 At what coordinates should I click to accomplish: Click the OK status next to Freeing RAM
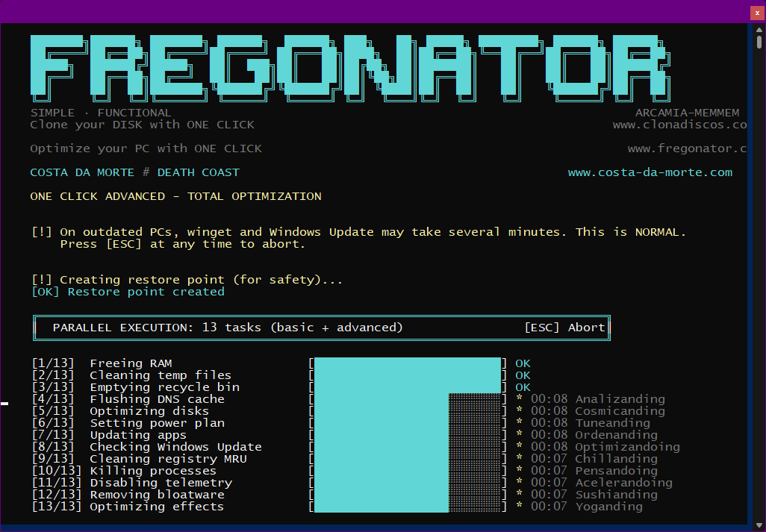[523, 363]
